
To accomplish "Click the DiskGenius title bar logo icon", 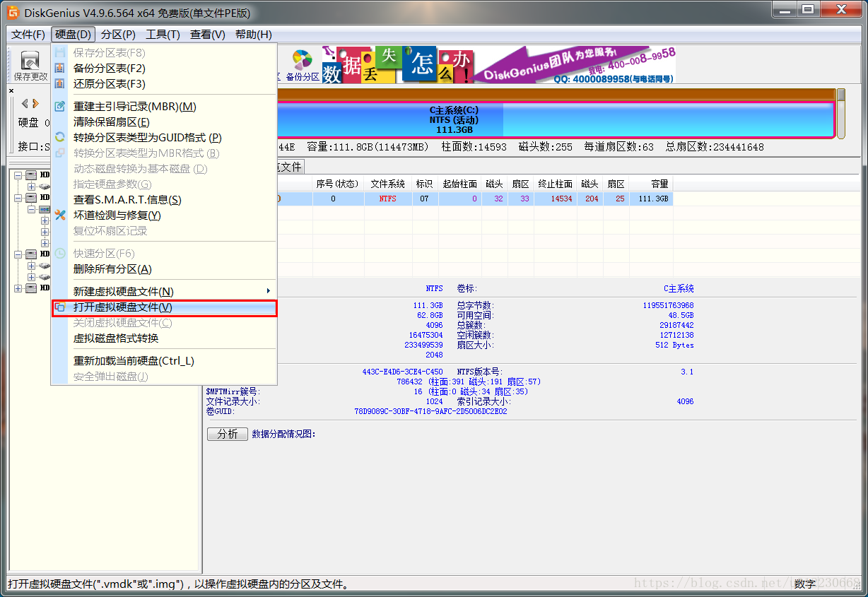I will point(13,13).
